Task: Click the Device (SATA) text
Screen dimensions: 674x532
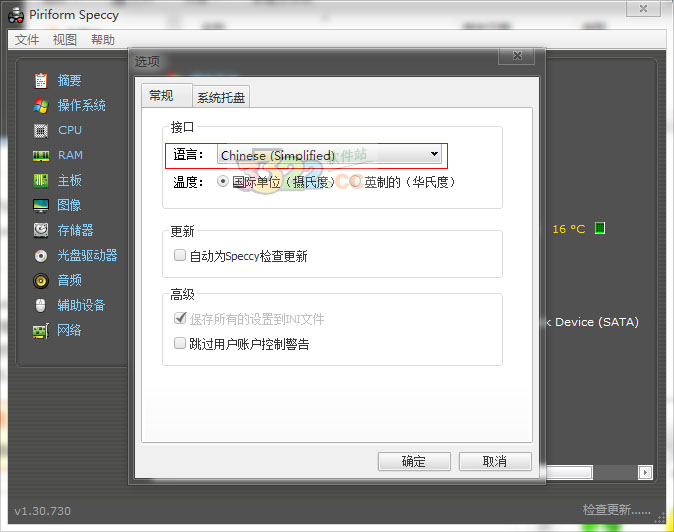Action: click(x=597, y=322)
